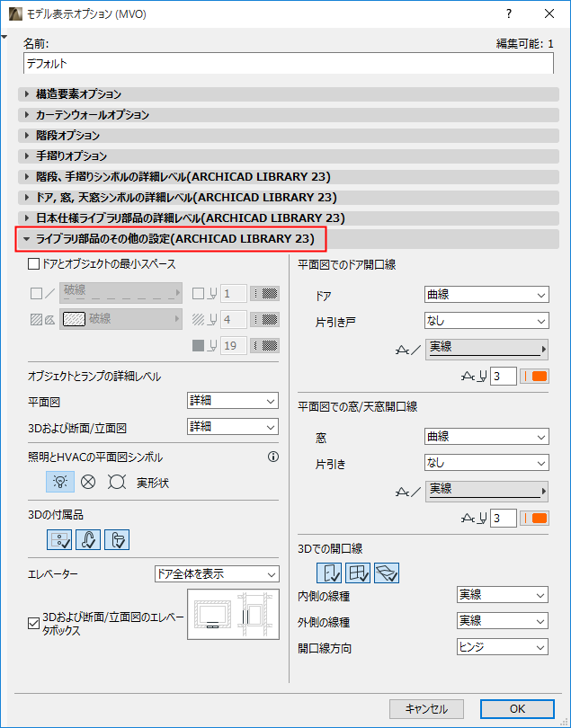
Task: Open 開口線方向 dropdown
Action: [503, 647]
